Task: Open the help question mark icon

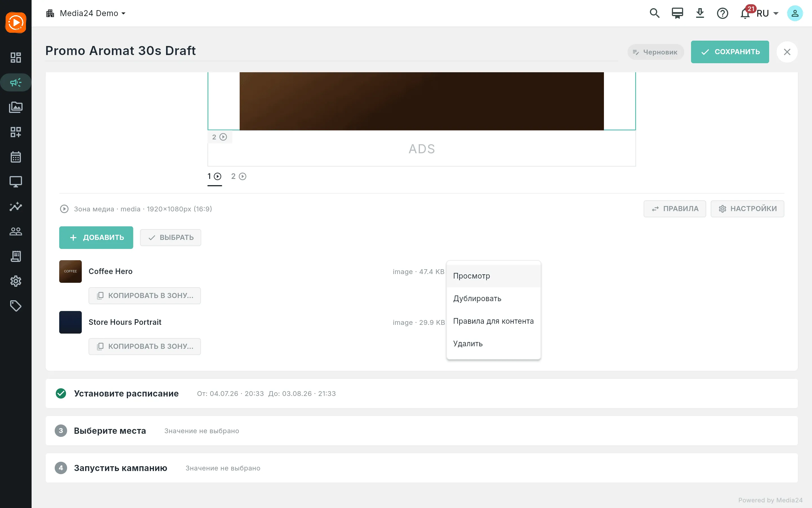Action: [722, 13]
